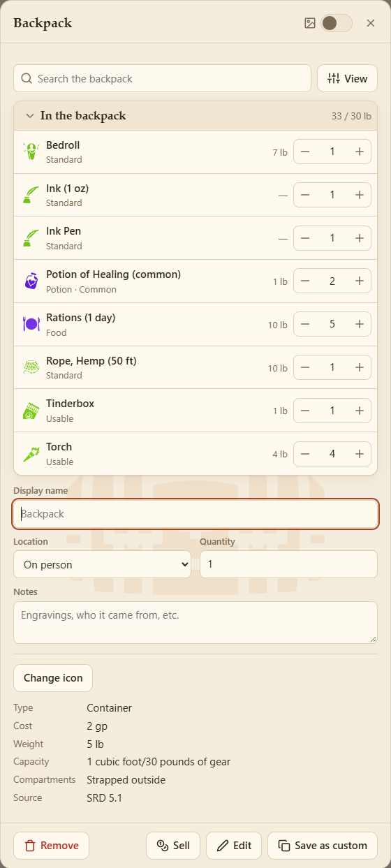Viewport: 391px width, 868px height.
Task: Click the image icon beside the toggle
Action: point(310,23)
